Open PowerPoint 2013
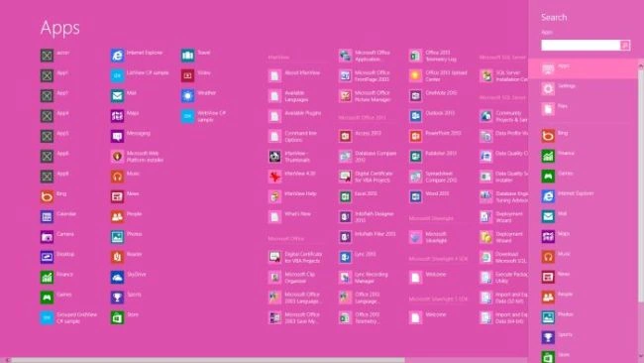 pos(435,136)
